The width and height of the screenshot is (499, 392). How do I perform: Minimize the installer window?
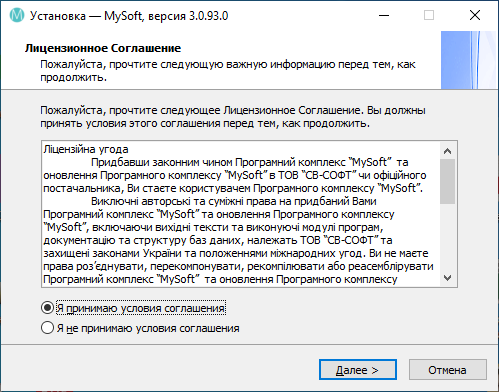tap(384, 15)
